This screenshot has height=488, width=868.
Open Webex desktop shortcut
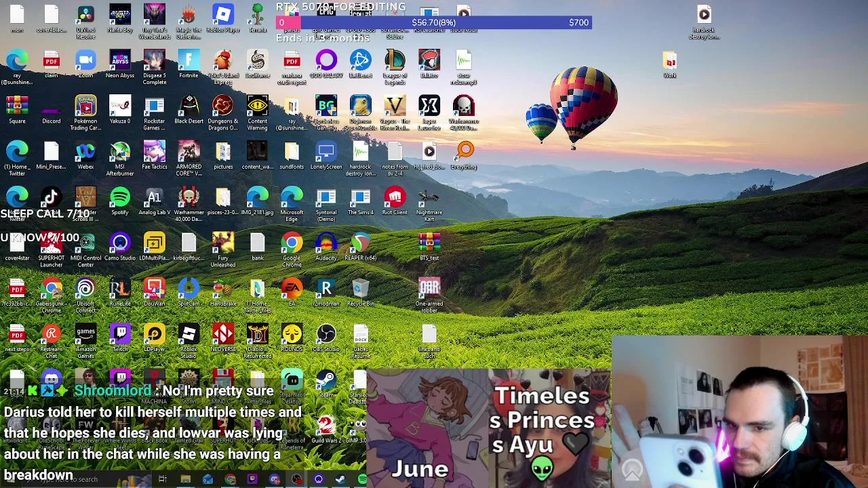coord(85,152)
